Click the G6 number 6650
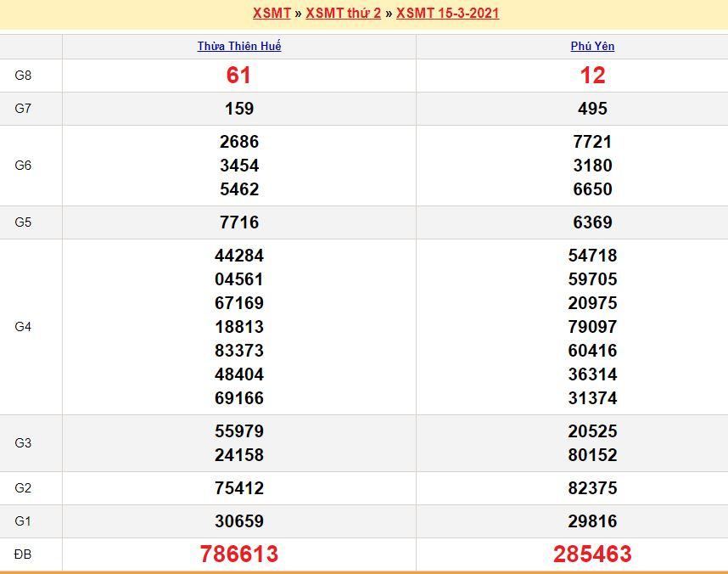Image resolution: width=728 pixels, height=574 pixels. click(x=592, y=189)
